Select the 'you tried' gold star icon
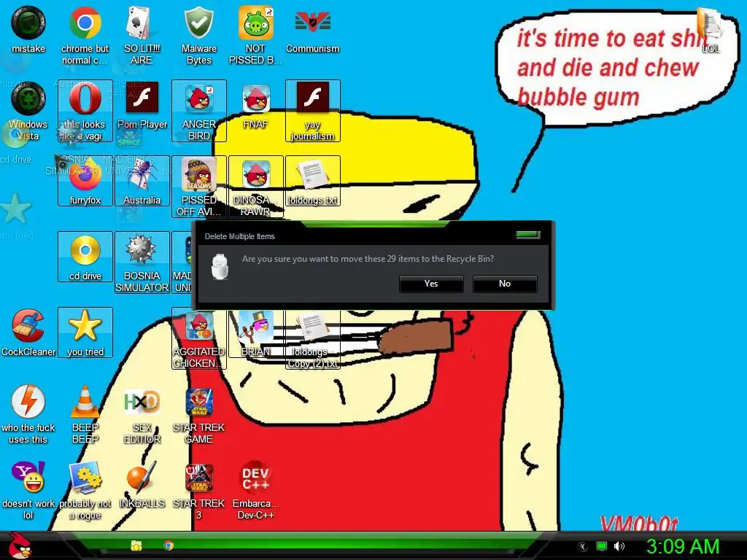This screenshot has height=560, width=747. (x=85, y=332)
